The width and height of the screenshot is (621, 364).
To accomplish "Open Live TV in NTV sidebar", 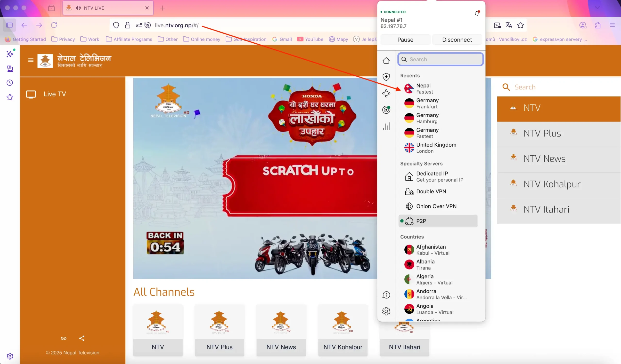I will click(73, 94).
